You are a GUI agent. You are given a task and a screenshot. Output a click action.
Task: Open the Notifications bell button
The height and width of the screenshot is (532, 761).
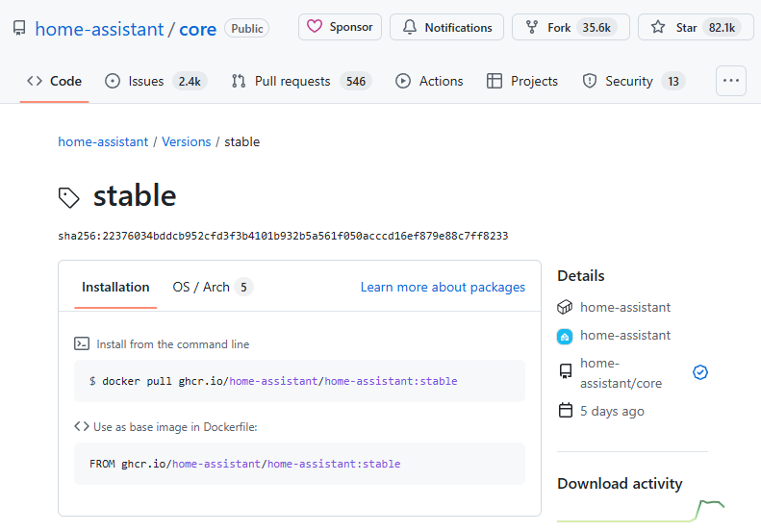click(446, 27)
